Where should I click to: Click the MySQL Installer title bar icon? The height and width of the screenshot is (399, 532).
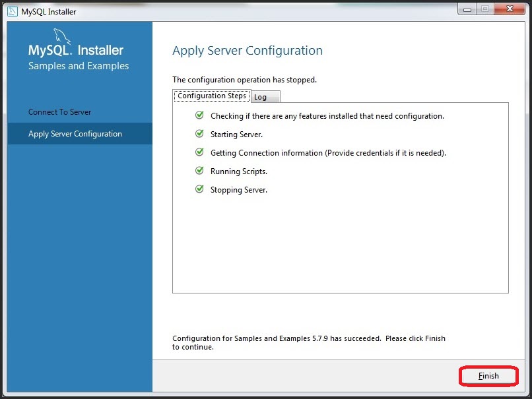click(x=13, y=11)
